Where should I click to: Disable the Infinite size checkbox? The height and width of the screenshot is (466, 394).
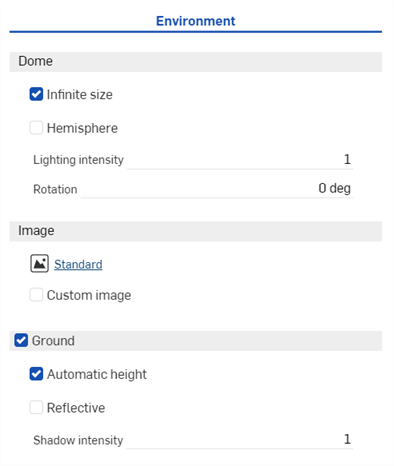[36, 94]
